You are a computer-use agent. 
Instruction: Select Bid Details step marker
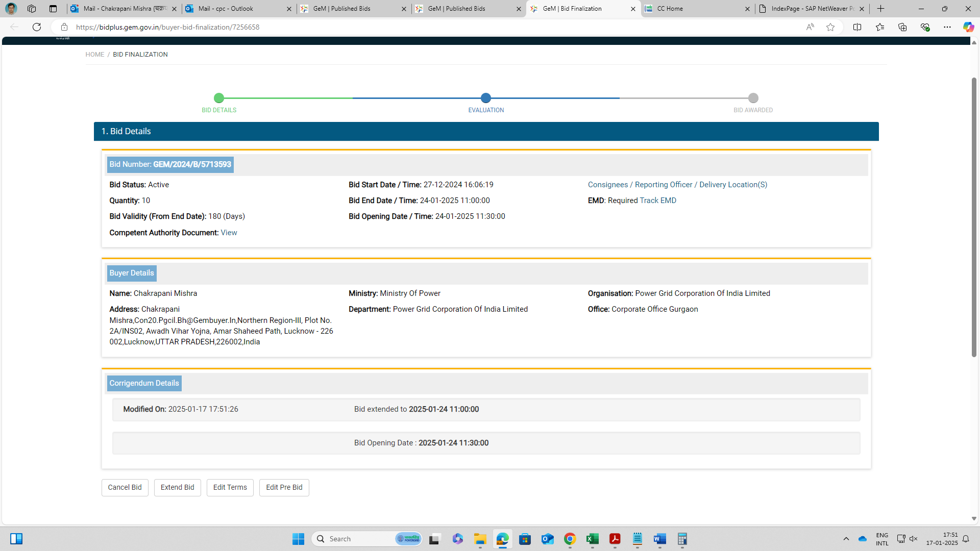pyautogui.click(x=219, y=98)
